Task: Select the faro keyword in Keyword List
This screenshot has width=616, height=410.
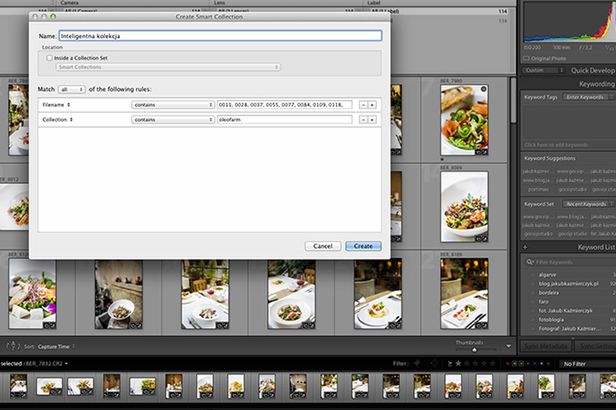Action: pos(543,302)
